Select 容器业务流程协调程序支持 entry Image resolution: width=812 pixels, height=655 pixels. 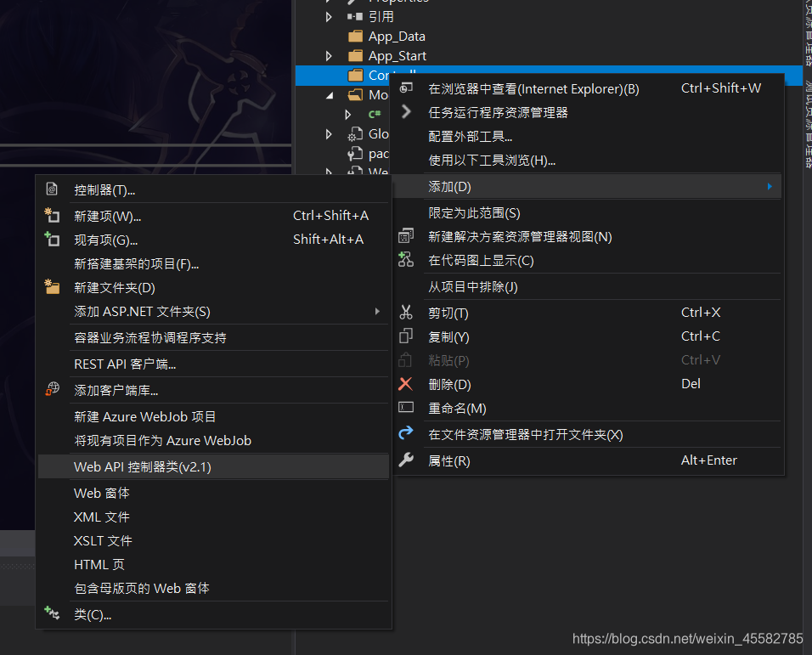pos(213,337)
